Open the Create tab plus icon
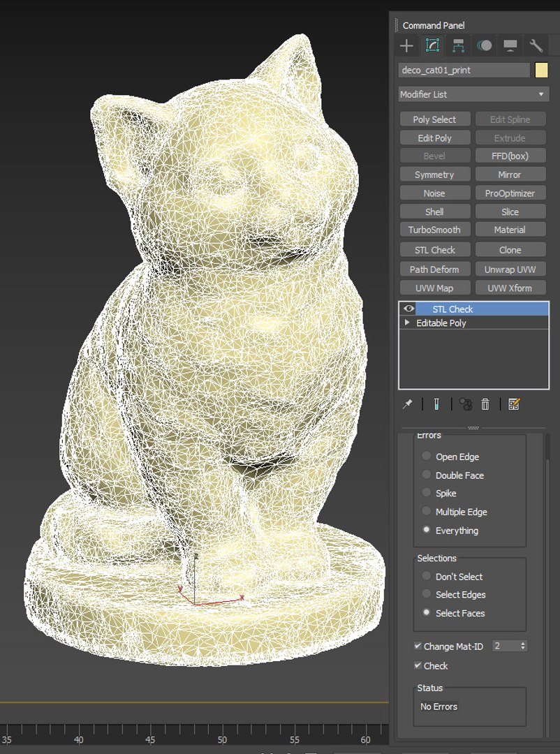Screen dimensions: 560x754 point(406,45)
